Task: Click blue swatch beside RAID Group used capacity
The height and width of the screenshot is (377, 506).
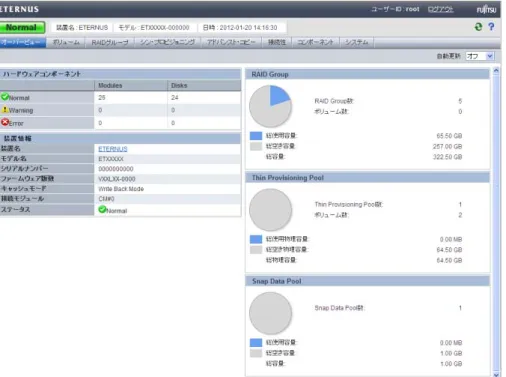Action: click(256, 136)
